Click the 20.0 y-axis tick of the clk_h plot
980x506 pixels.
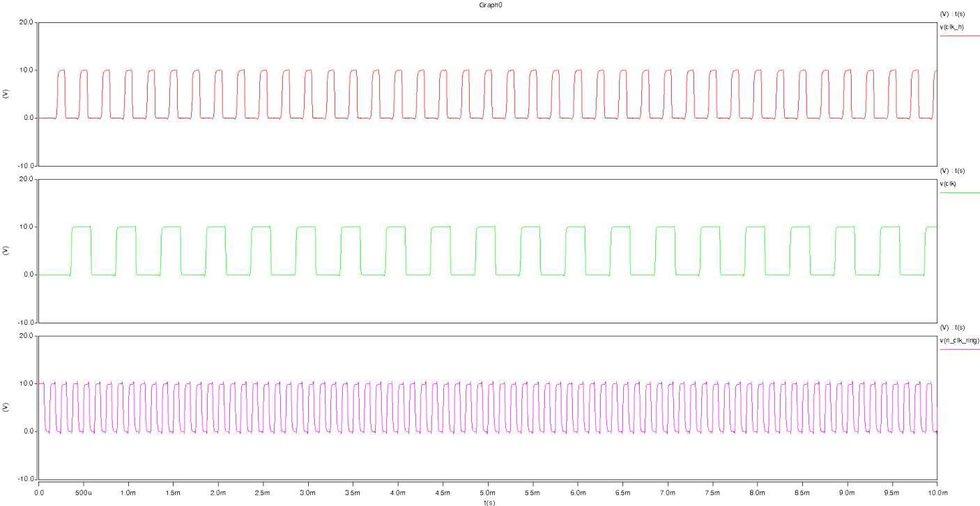pyautogui.click(x=26, y=22)
